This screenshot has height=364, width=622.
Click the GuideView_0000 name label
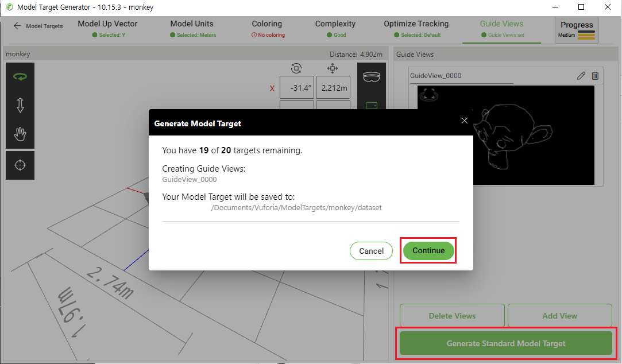pyautogui.click(x=435, y=76)
